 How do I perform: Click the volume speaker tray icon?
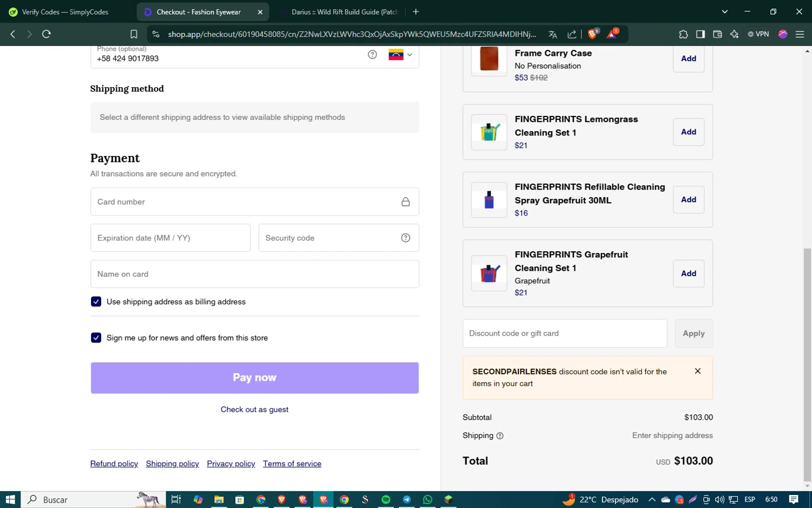(x=719, y=499)
